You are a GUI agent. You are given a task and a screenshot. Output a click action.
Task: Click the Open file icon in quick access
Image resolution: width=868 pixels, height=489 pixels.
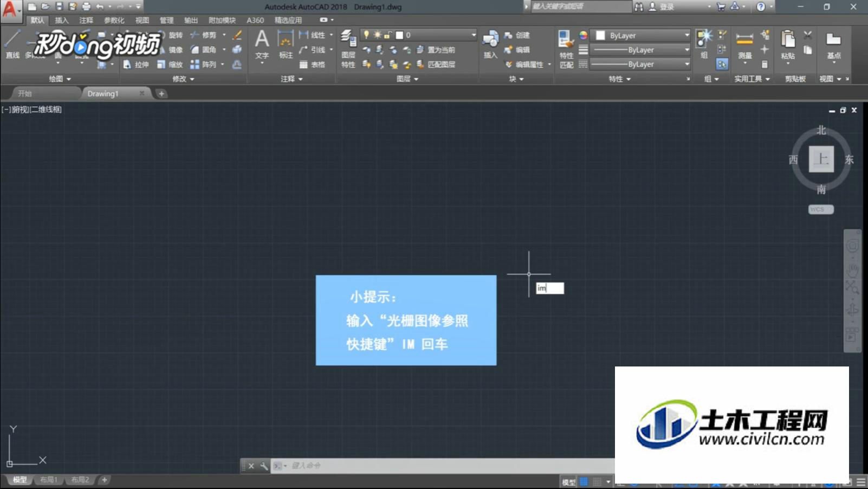(x=46, y=7)
